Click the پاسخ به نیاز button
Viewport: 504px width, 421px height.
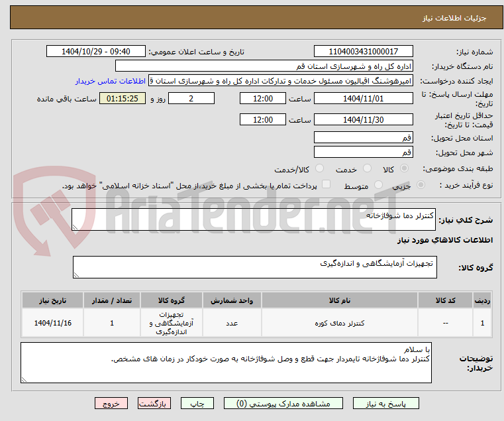[385, 403]
